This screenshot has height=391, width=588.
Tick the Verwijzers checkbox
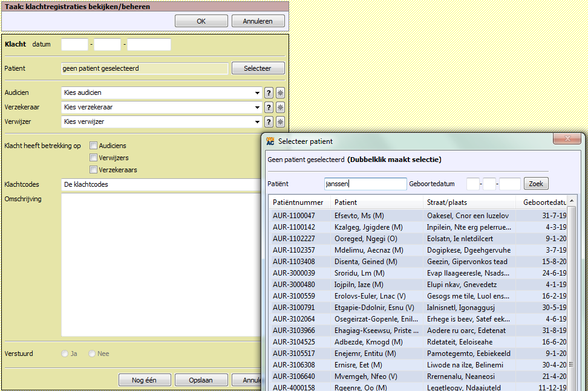[x=94, y=158]
